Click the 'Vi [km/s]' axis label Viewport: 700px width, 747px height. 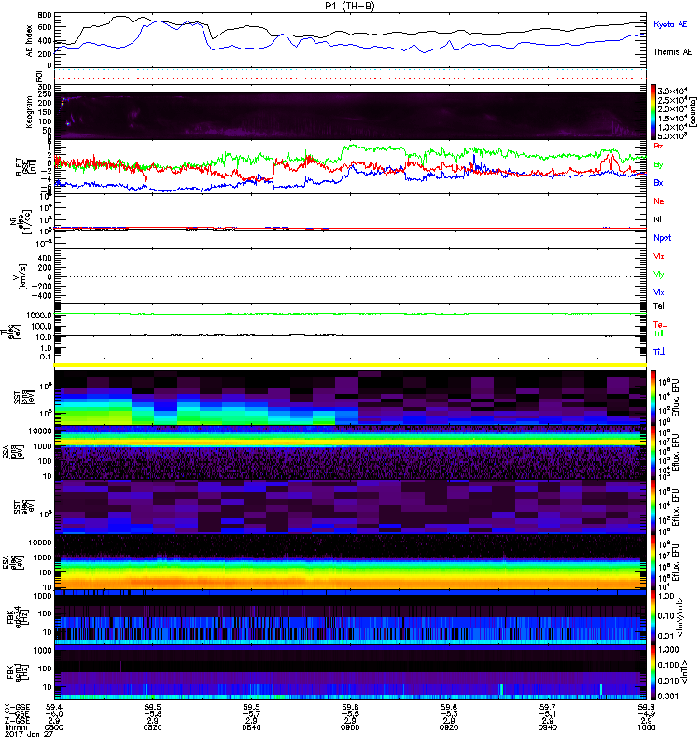click(x=22, y=276)
